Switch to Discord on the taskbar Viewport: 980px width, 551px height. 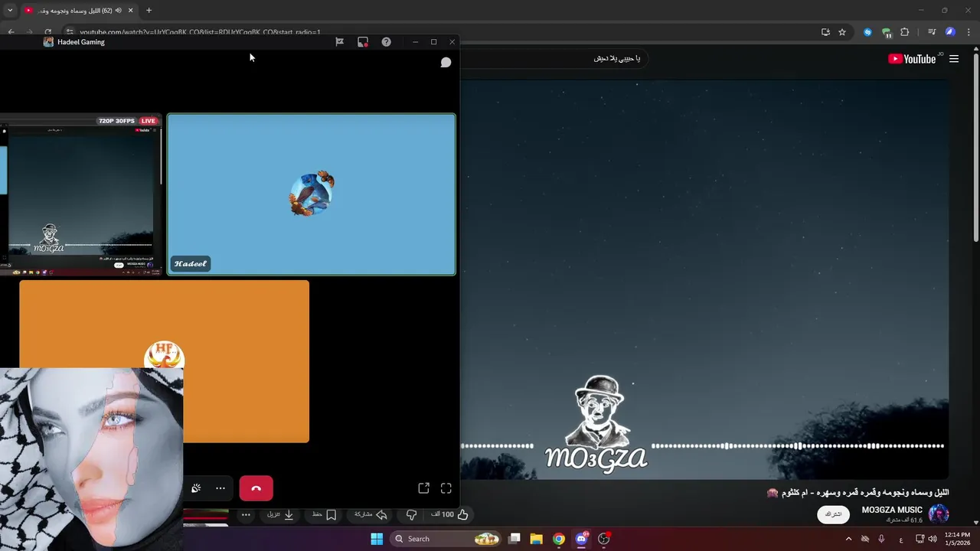(581, 539)
